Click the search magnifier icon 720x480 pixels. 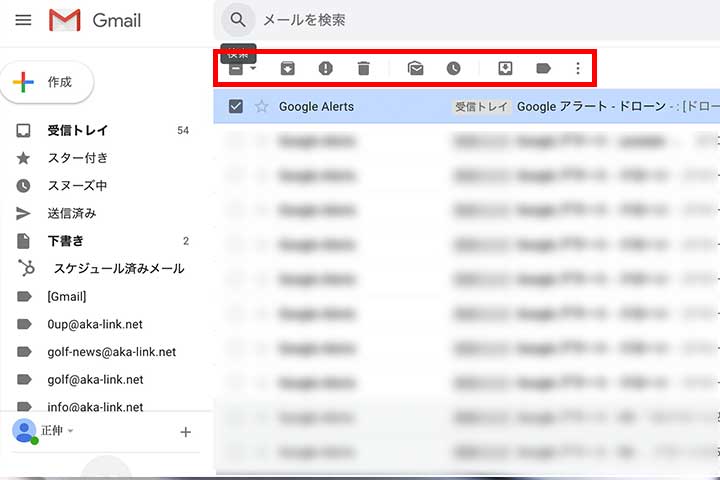[x=237, y=20]
